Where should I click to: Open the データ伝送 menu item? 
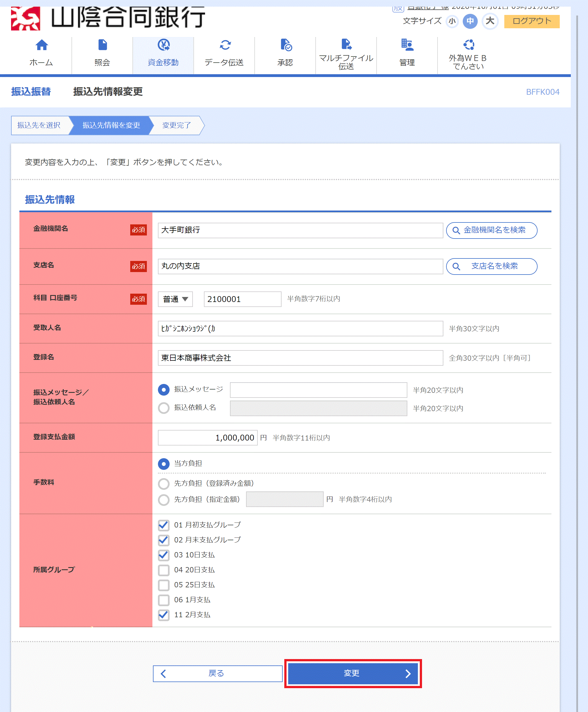pyautogui.click(x=224, y=55)
